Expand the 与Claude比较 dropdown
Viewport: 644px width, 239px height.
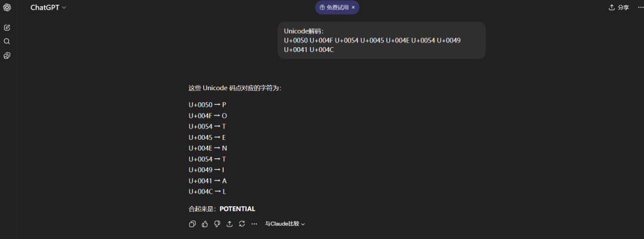(x=285, y=224)
